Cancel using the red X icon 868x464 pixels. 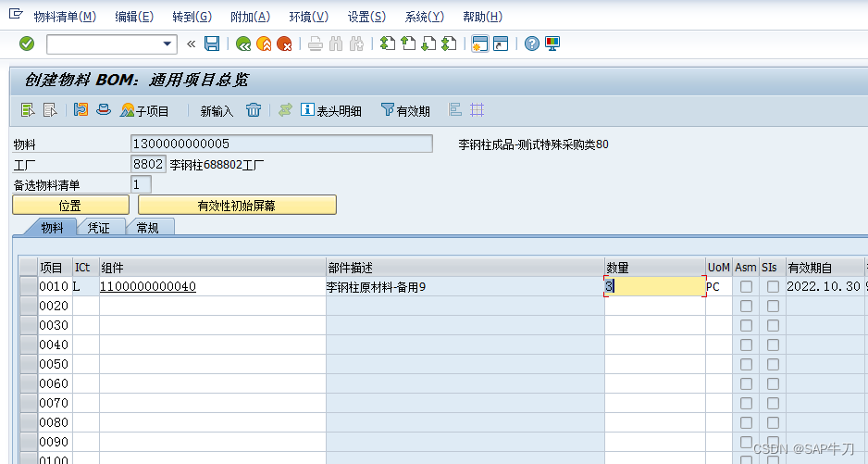point(284,44)
